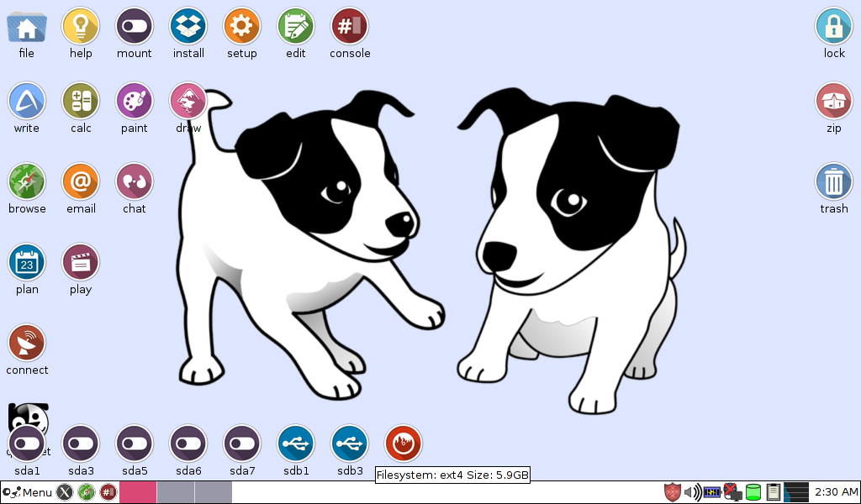Viewport: 861px width, 504px height.
Task: Launch the edit text editor icon
Action: (295, 26)
